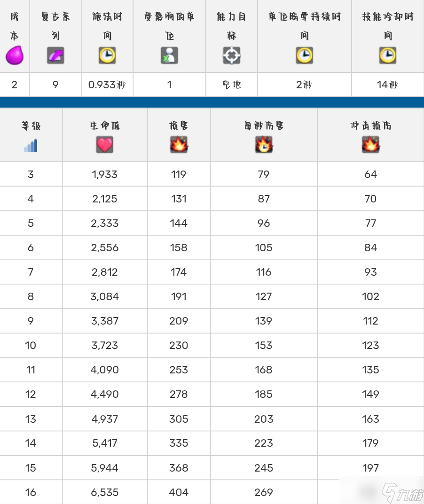Viewport: 424px width, 504px height.
Task: Click the purple elixir drop cost icon
Action: tap(14, 56)
